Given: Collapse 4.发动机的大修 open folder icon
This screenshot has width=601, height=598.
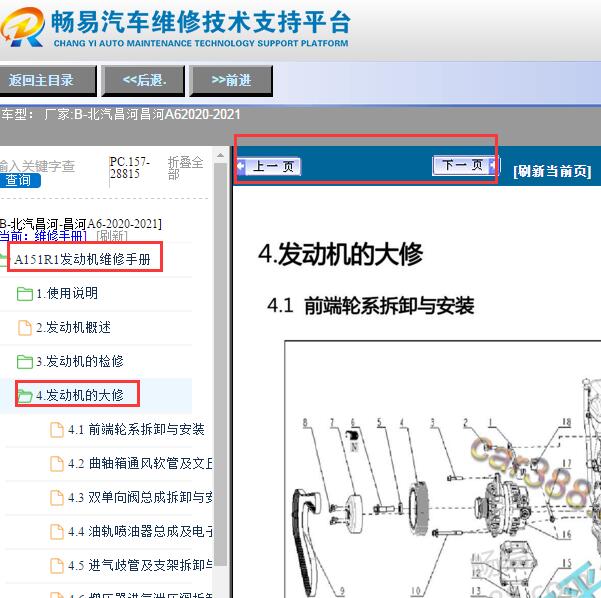Looking at the screenshot, I should coord(25,396).
